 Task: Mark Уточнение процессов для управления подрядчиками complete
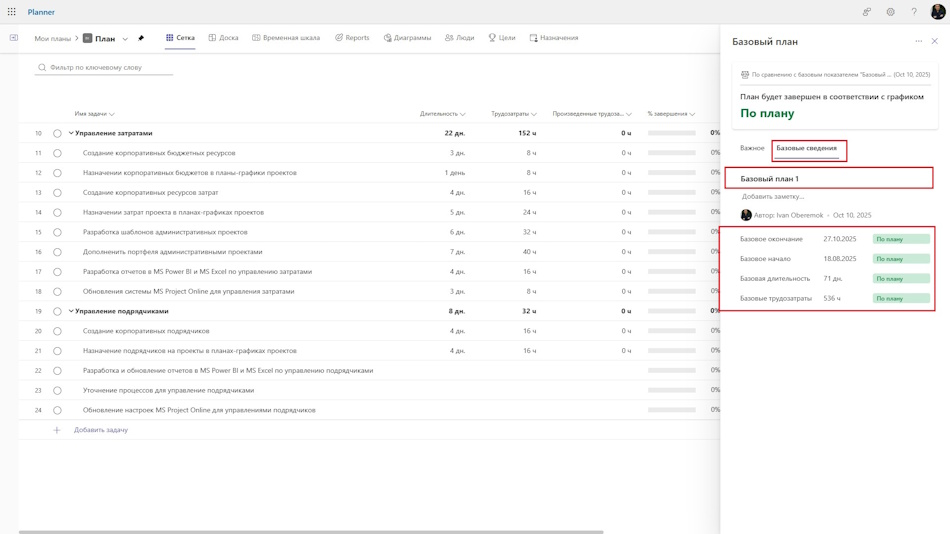click(x=57, y=391)
